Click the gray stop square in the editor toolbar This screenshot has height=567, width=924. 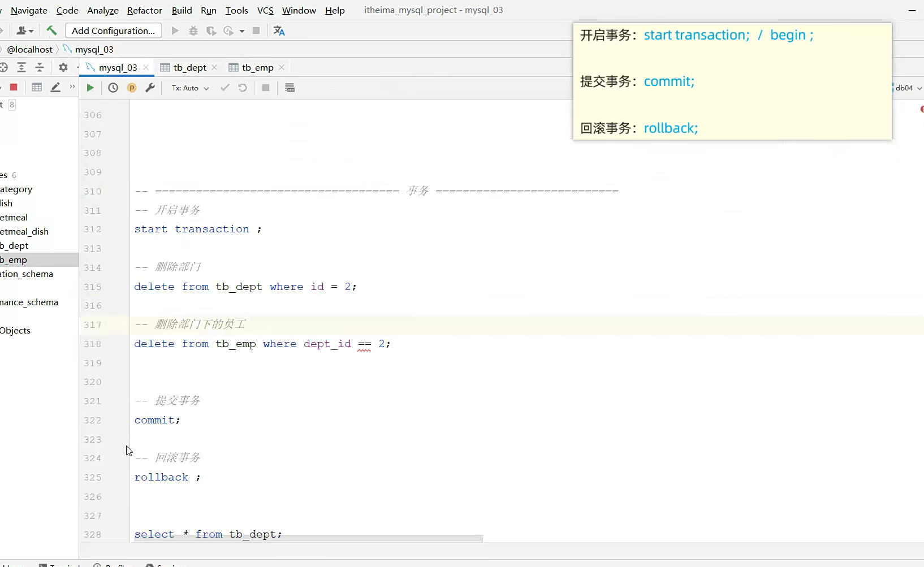(266, 88)
